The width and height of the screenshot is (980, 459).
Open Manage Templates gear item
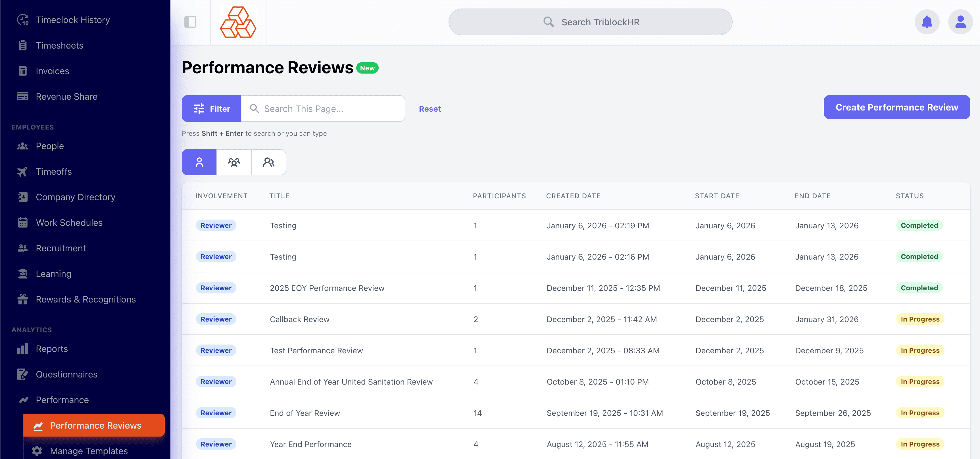[88, 451]
